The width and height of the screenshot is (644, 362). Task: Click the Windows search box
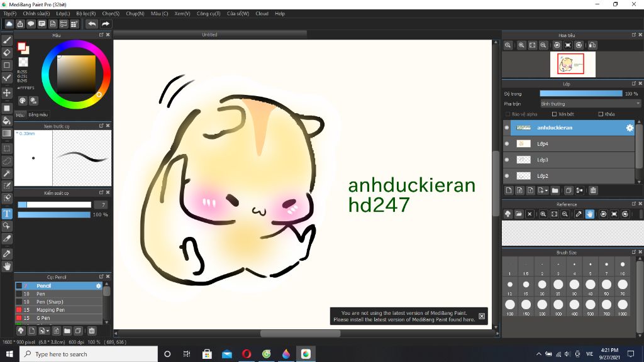click(x=89, y=354)
